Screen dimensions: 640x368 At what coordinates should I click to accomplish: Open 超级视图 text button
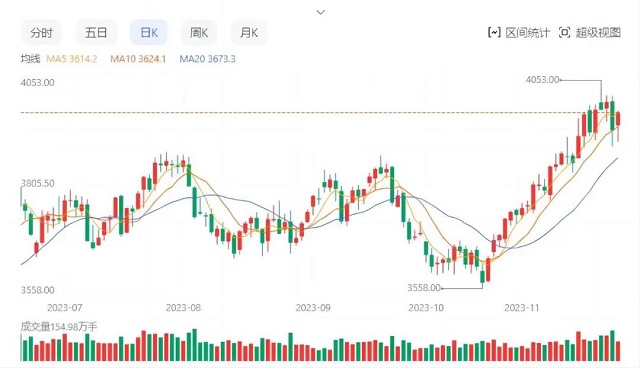598,32
